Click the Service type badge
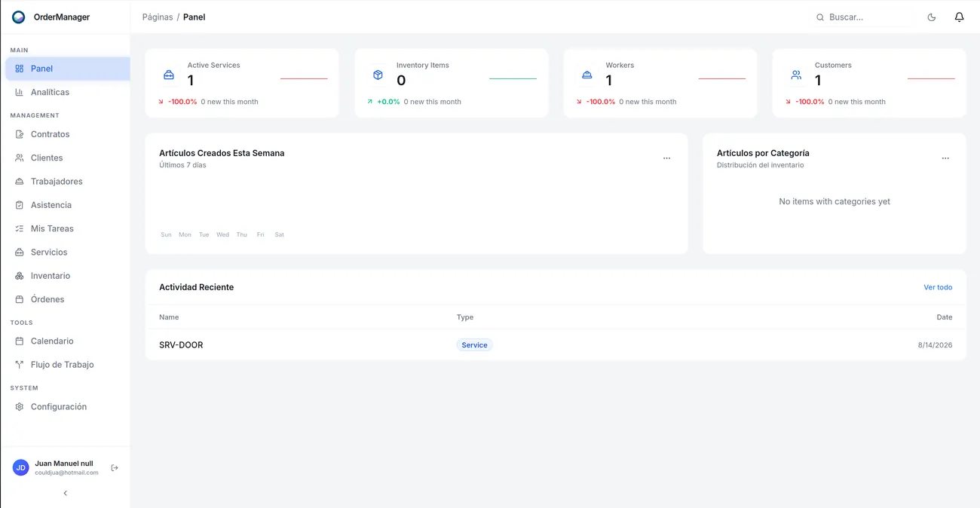The image size is (980, 508). [x=474, y=345]
